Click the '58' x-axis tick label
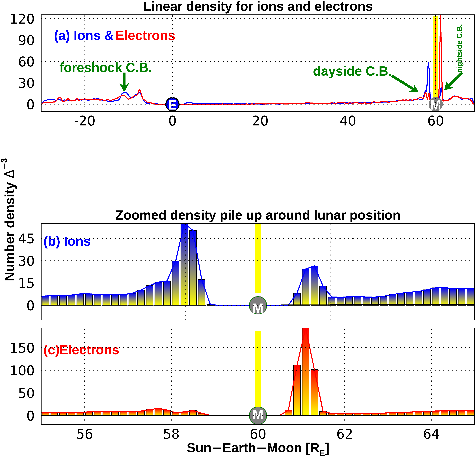476x457 pixels. 171,434
